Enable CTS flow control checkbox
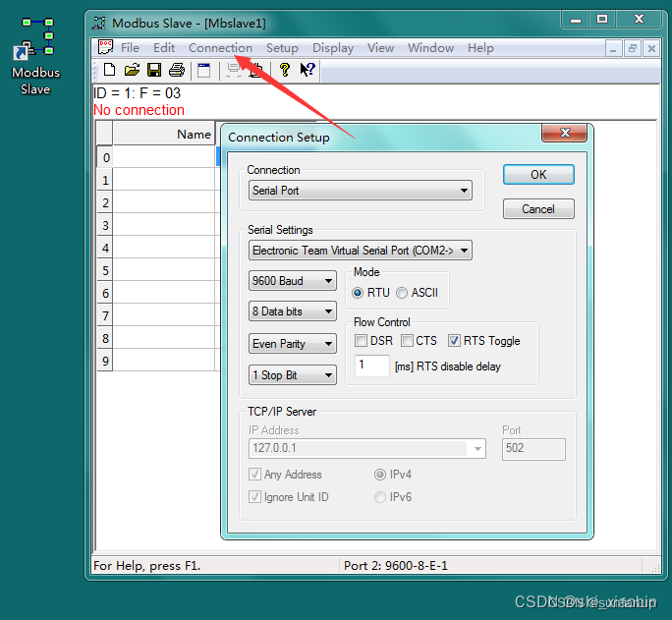This screenshot has height=620, width=672. [x=407, y=341]
